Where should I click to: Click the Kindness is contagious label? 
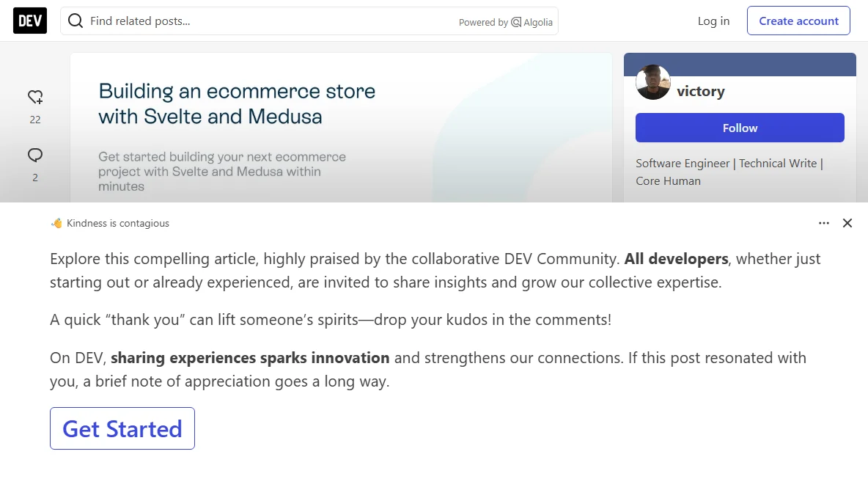click(118, 223)
